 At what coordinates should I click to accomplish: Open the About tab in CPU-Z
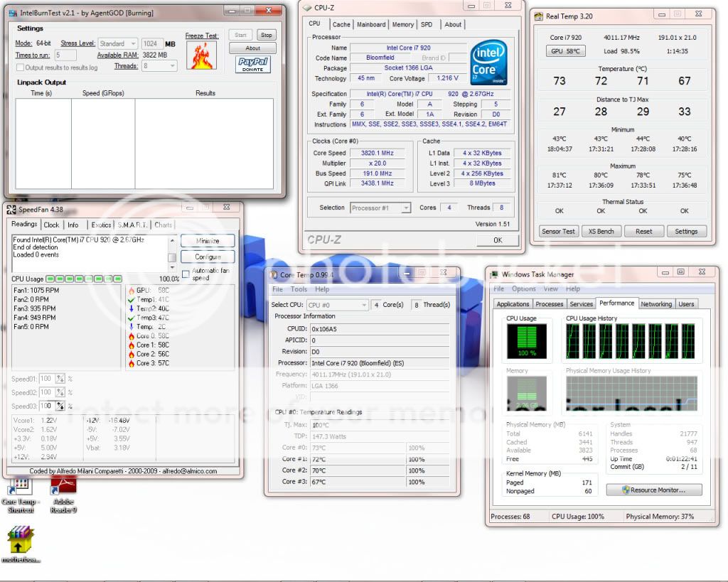[x=453, y=25]
